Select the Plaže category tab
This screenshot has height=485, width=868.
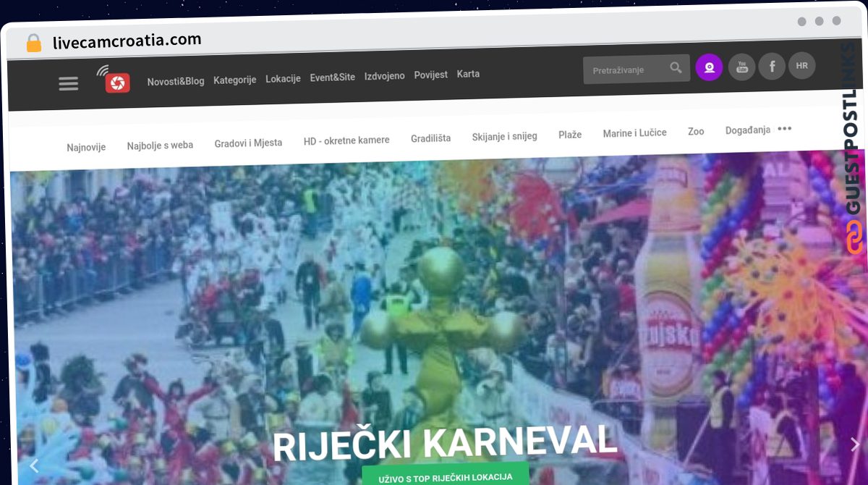pos(570,135)
